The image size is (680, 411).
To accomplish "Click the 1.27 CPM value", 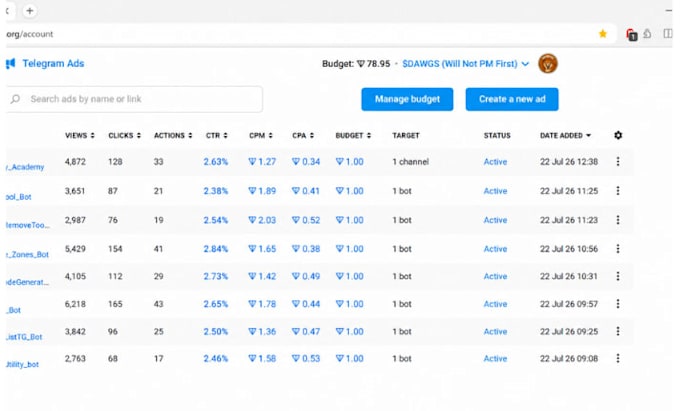I will click(x=262, y=162).
